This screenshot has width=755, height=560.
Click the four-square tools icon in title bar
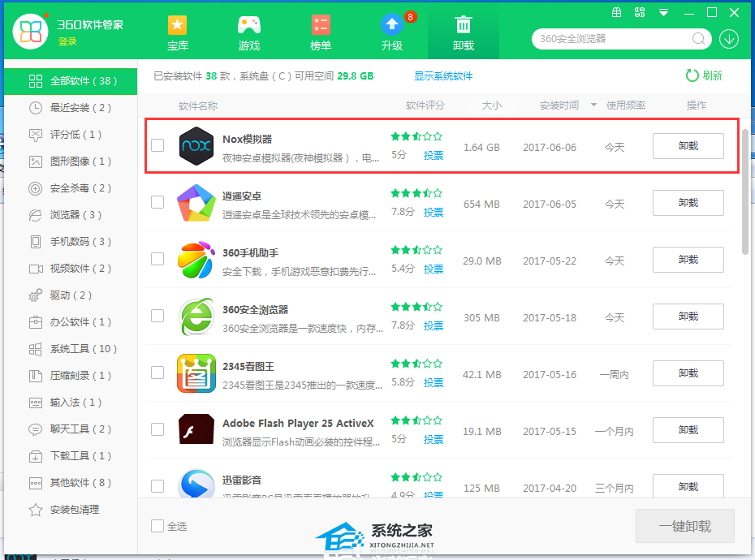(640, 12)
